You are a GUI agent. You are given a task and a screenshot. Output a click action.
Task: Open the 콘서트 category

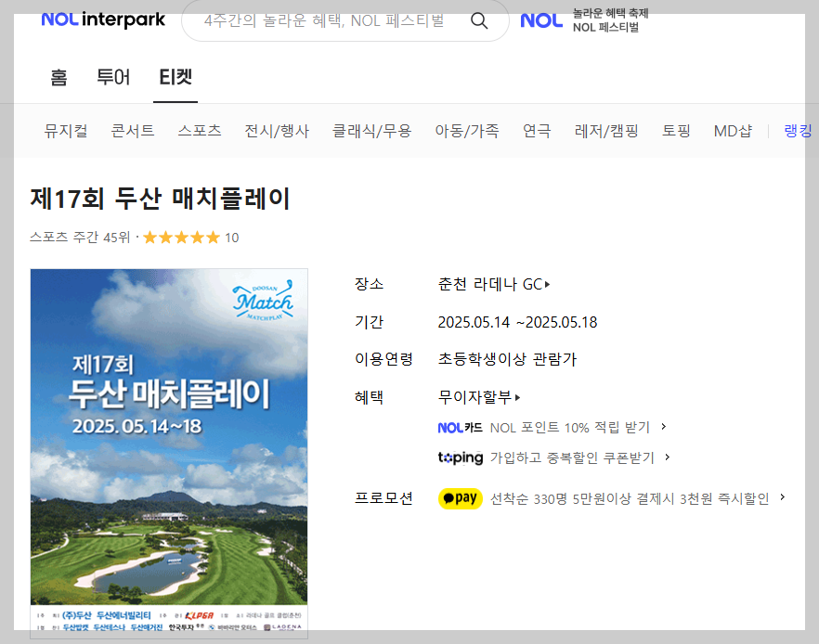pos(133,131)
